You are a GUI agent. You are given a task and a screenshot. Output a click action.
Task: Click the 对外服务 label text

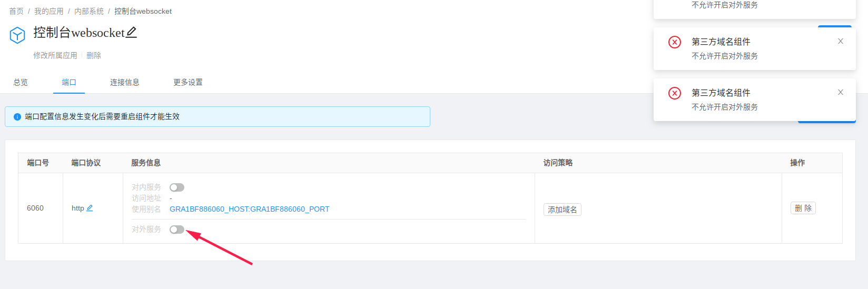pos(146,230)
